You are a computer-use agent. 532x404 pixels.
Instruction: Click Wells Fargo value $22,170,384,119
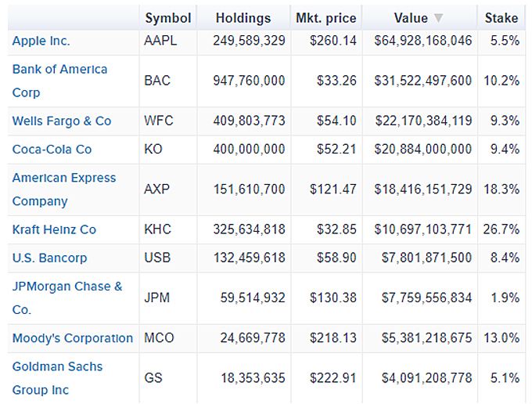coord(423,121)
